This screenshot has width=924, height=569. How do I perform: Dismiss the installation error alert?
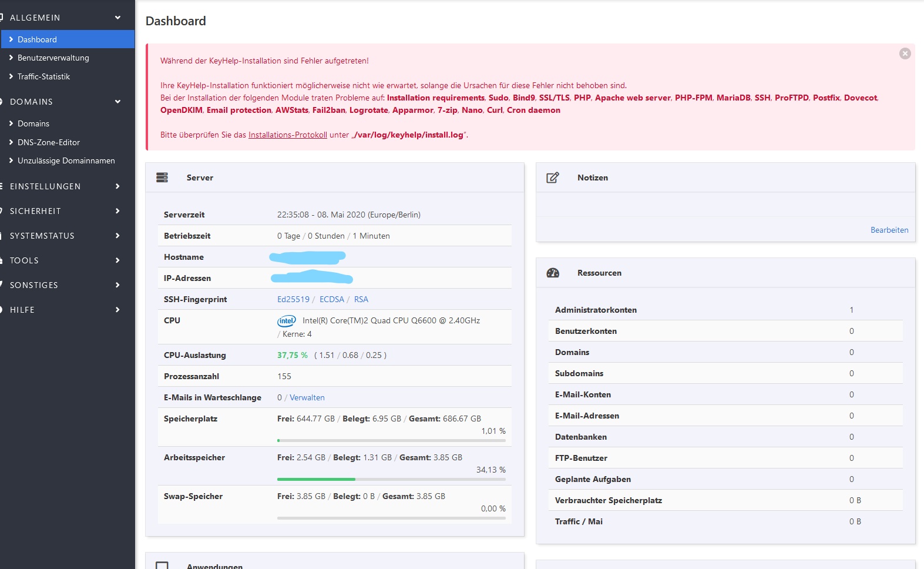pos(905,53)
